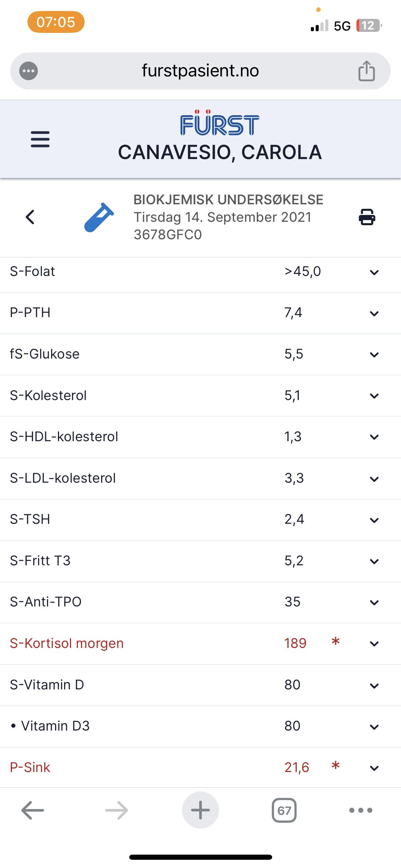This screenshot has width=401, height=868.
Task: Expand the P-Sink result details
Action: 374,768
